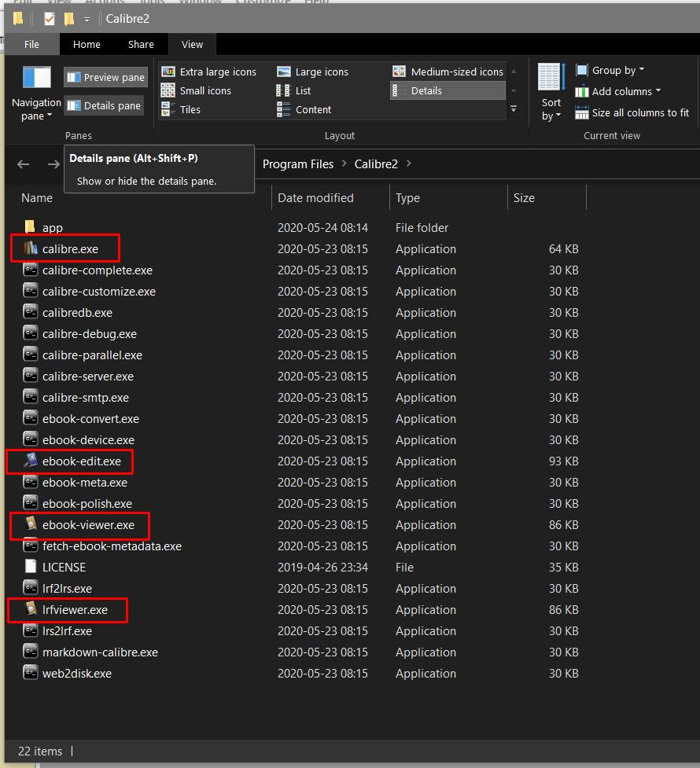Click the New folder icon in title bar
Screen dimensions: 700x768
(x=69, y=19)
